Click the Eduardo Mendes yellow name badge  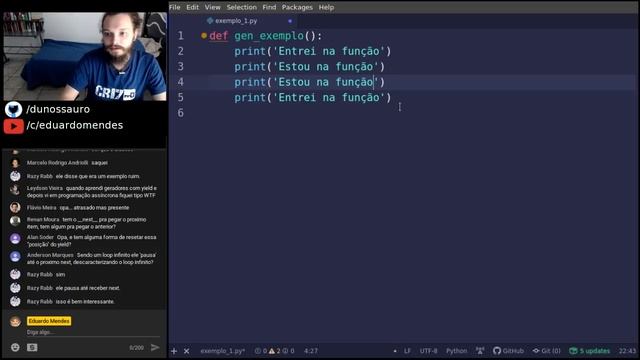49,321
